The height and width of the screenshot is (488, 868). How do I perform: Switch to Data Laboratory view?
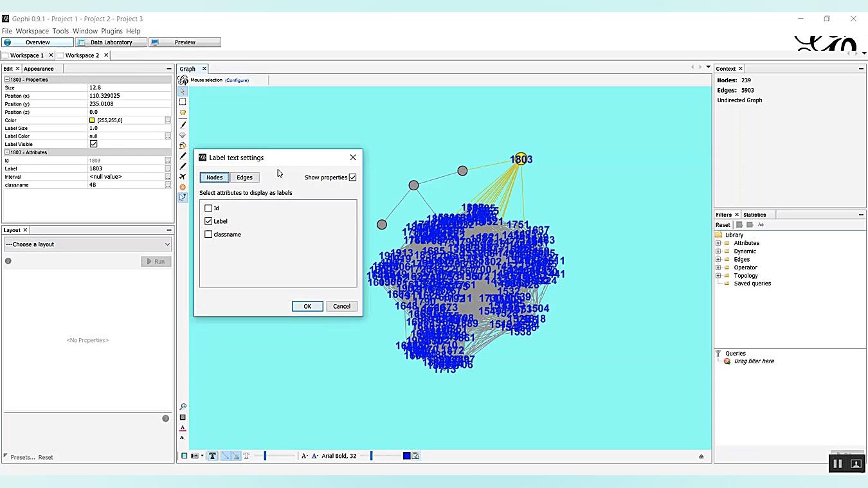111,42
